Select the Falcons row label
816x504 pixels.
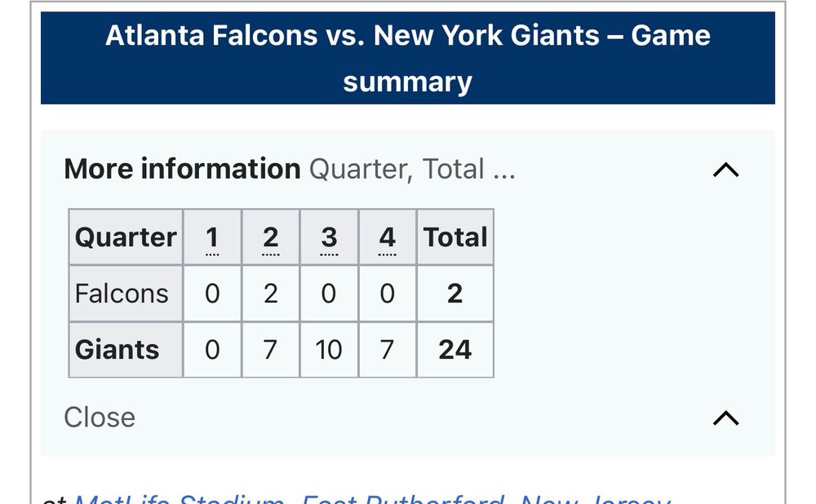(122, 294)
